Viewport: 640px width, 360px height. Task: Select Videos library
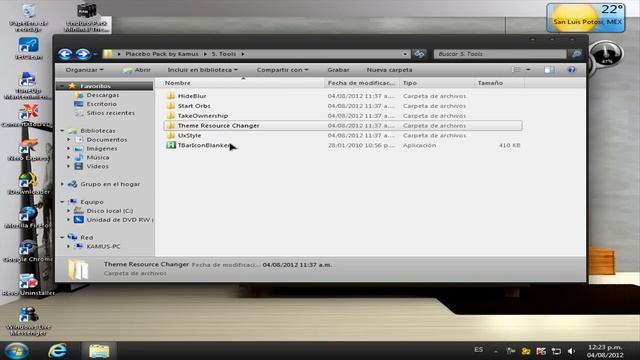pyautogui.click(x=97, y=167)
